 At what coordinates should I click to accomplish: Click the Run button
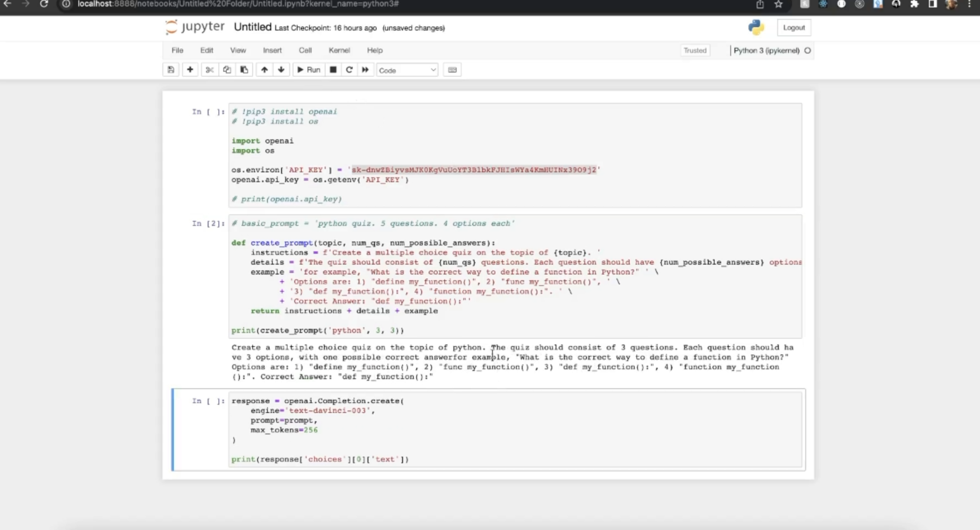click(309, 70)
